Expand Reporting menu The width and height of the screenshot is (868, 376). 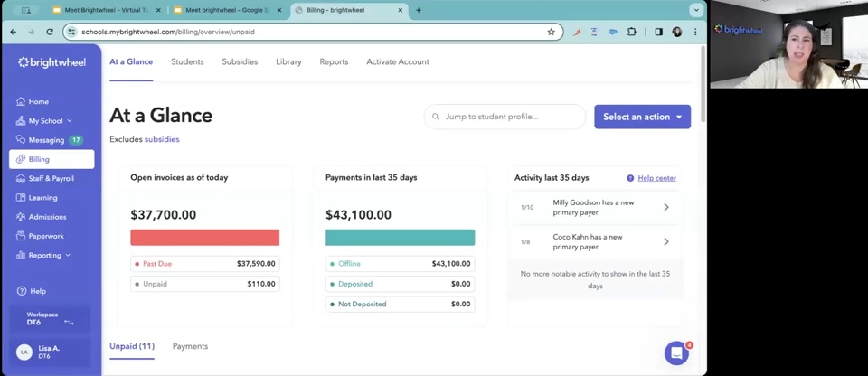pyautogui.click(x=43, y=255)
